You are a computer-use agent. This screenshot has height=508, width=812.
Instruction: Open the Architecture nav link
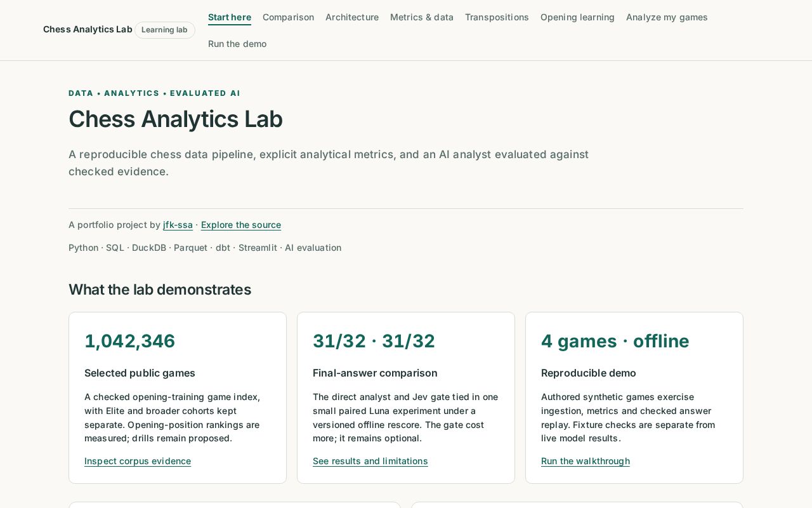352,17
